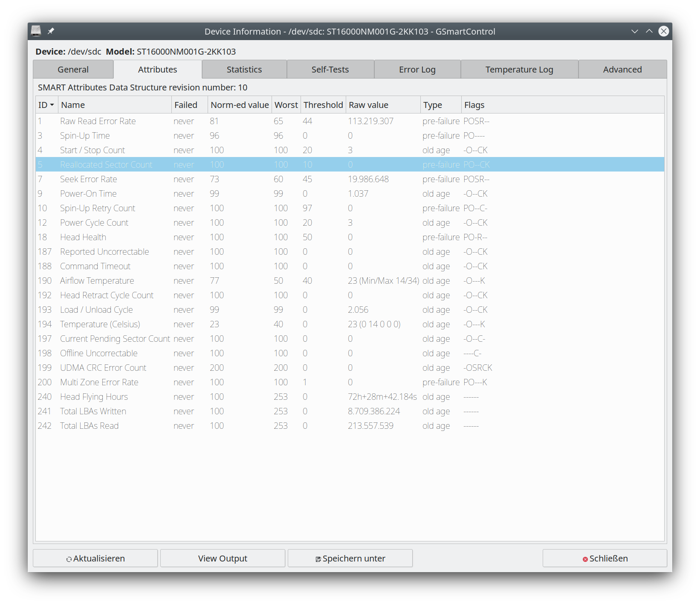Click raw value 23 (Min/Max 14/34)
Image resolution: width=700 pixels, height=605 pixels.
click(x=383, y=281)
